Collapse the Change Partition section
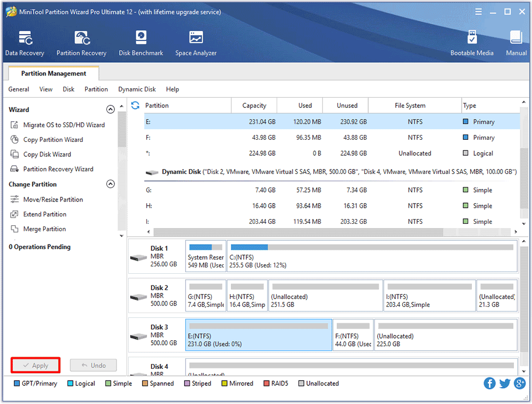Image resolution: width=532 pixels, height=404 pixels. (110, 184)
